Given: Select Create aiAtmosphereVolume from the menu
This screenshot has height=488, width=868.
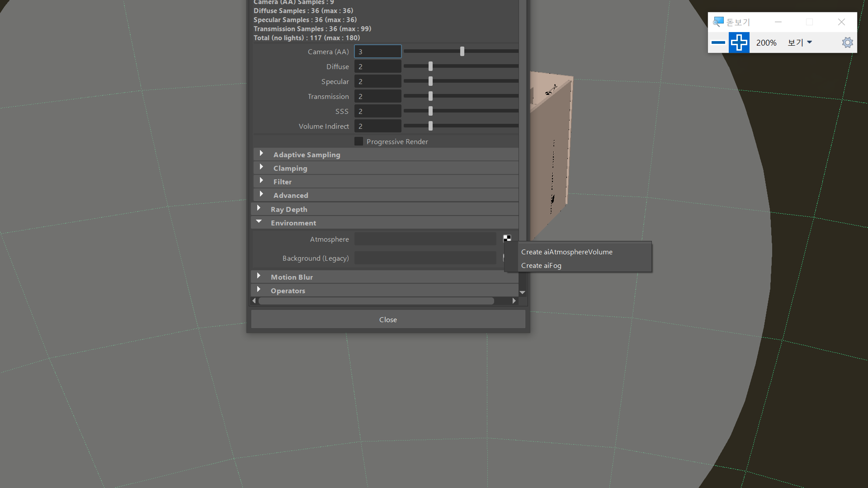Looking at the screenshot, I should coord(567,252).
